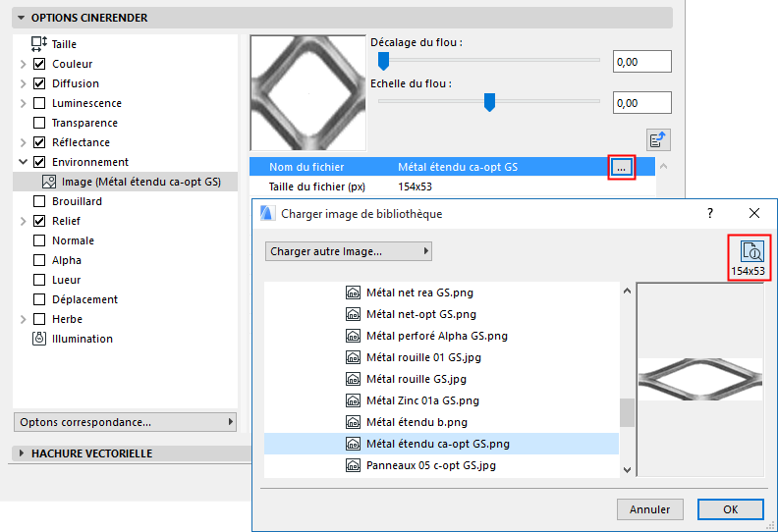
Task: Collapse the Environnement tree node
Action: coord(23,162)
